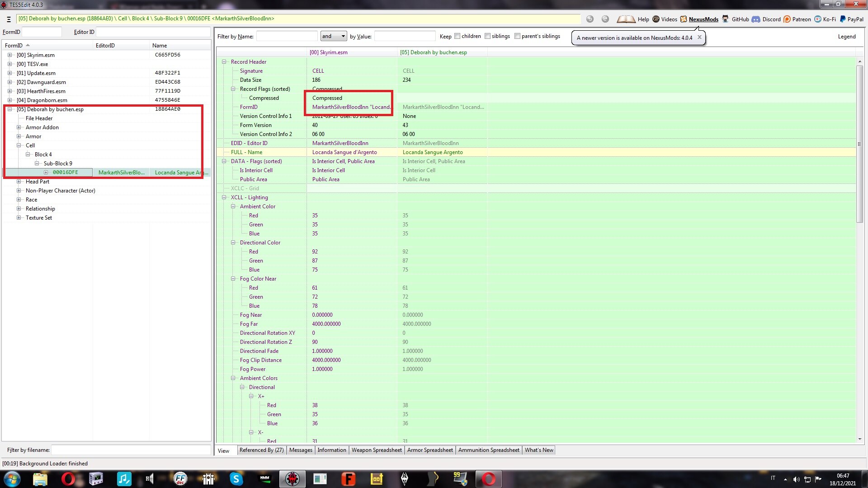Select the 00016DFE MarkarthSilverBloodInn record row
The image size is (868, 488).
[107, 172]
